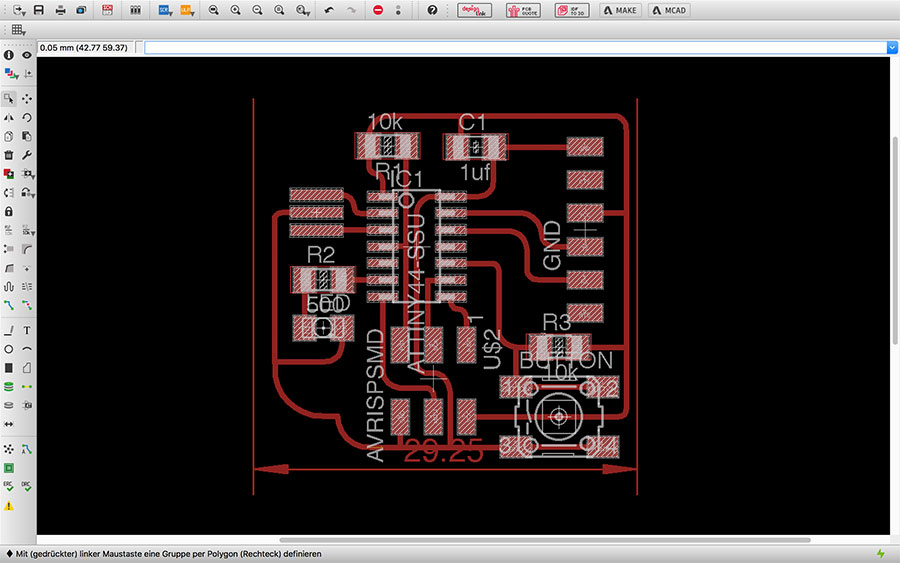Screen dimensions: 900x563
Task: Select the Route airwire tool
Action: (9, 305)
